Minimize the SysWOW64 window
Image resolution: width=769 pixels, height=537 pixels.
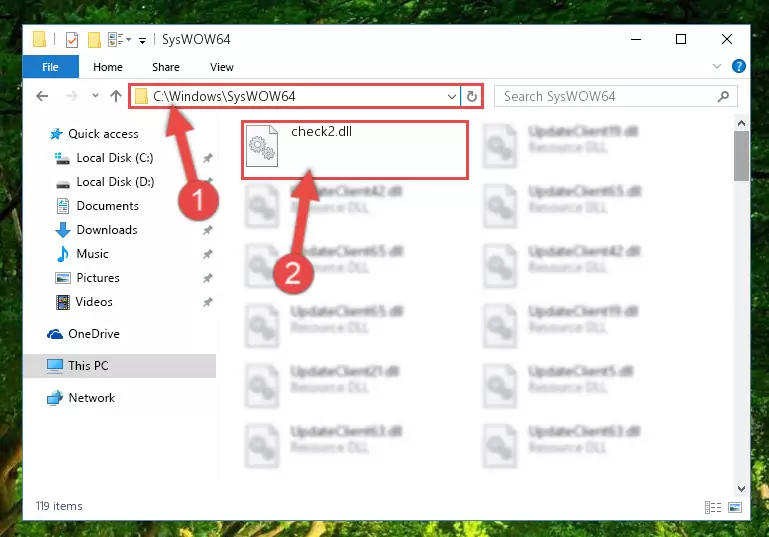636,39
